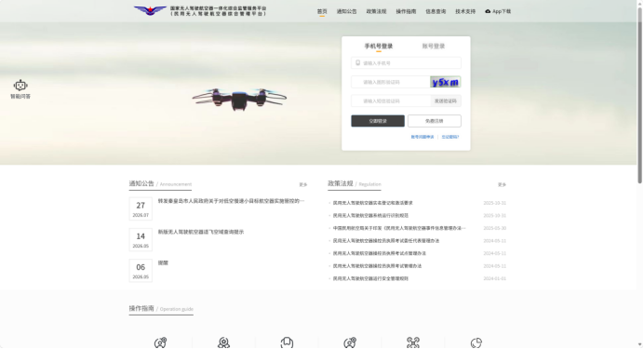Open 新版无人驾驶航空器适飞空域查询提示 announcement

pos(201,232)
